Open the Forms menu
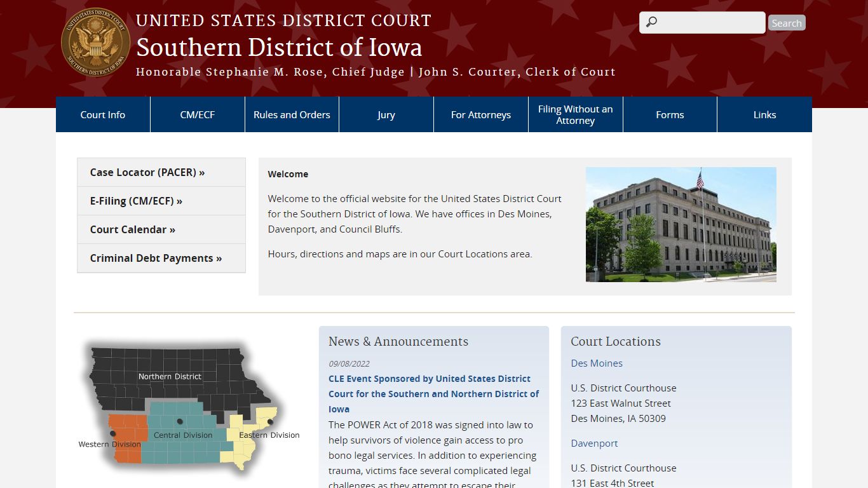This screenshot has height=488, width=868. (x=670, y=114)
